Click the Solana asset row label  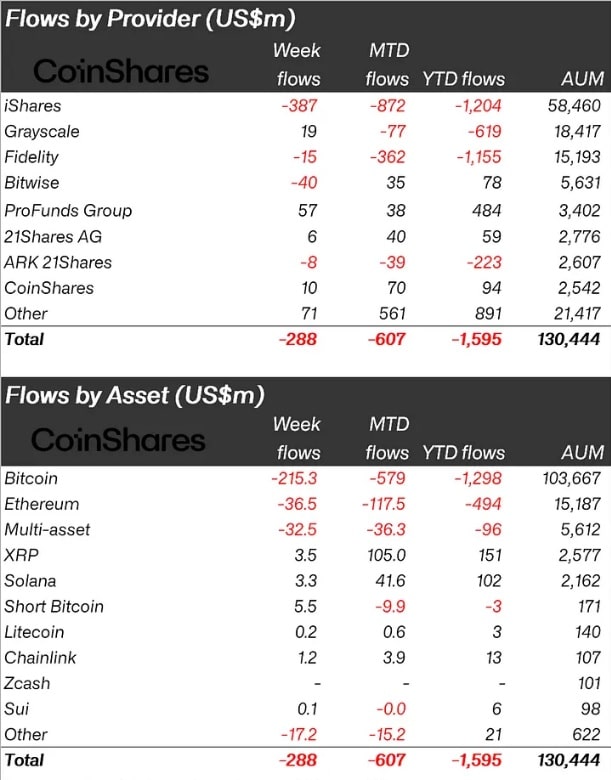30,581
